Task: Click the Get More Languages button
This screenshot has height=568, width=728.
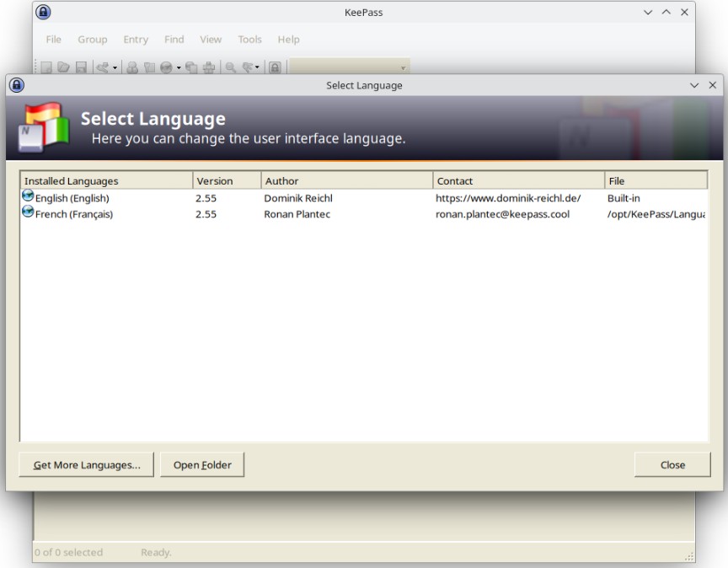Action: click(86, 465)
